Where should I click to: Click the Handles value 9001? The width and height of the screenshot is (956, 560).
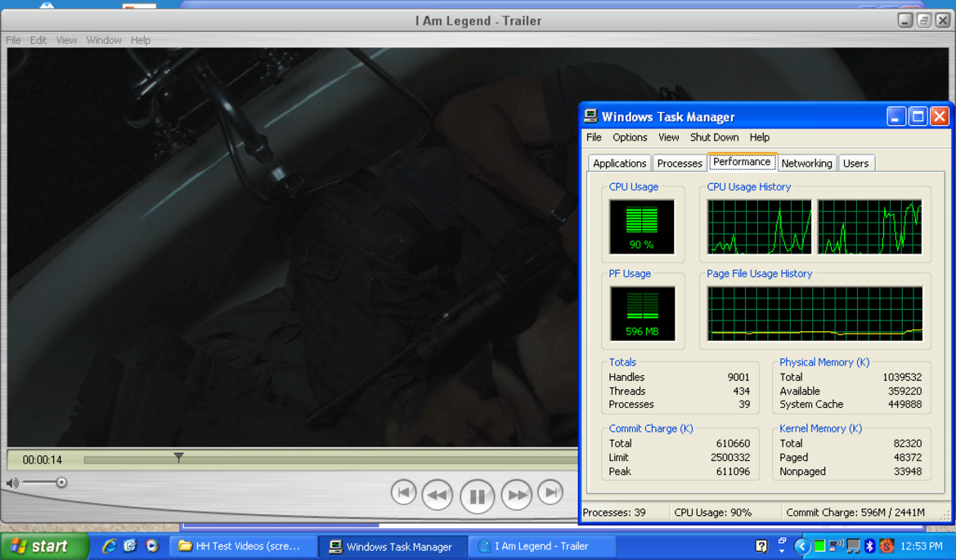tap(738, 377)
